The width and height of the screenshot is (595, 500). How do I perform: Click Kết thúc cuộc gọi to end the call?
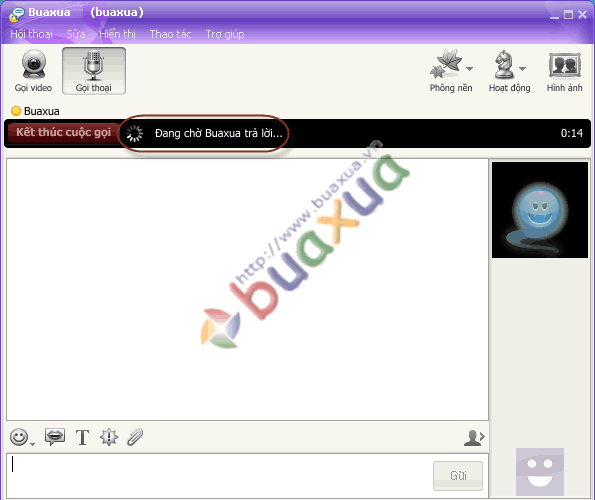coord(63,132)
